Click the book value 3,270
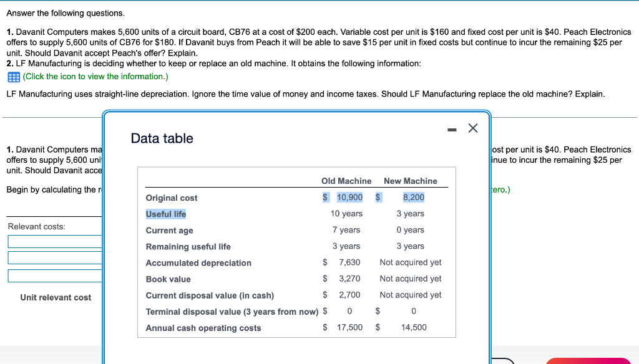The height and width of the screenshot is (364, 639). pyautogui.click(x=349, y=279)
